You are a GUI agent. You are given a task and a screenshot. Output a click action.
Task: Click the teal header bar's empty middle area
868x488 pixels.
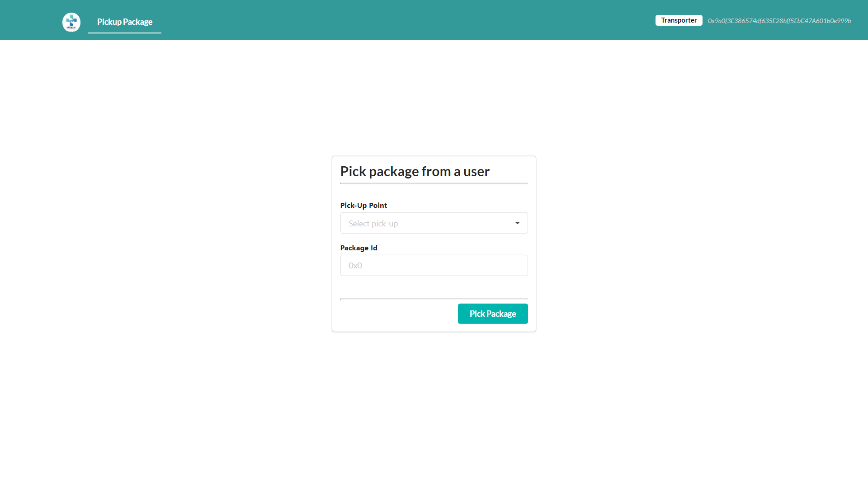point(407,20)
